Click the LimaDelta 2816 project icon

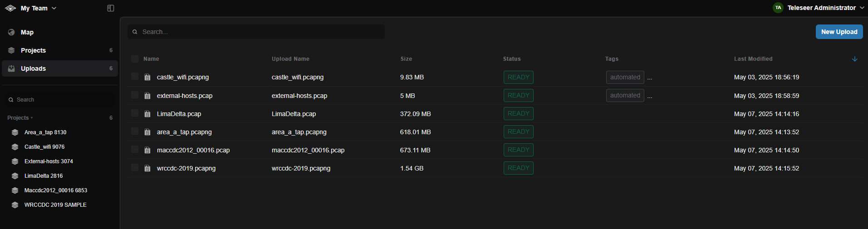pyautogui.click(x=15, y=176)
